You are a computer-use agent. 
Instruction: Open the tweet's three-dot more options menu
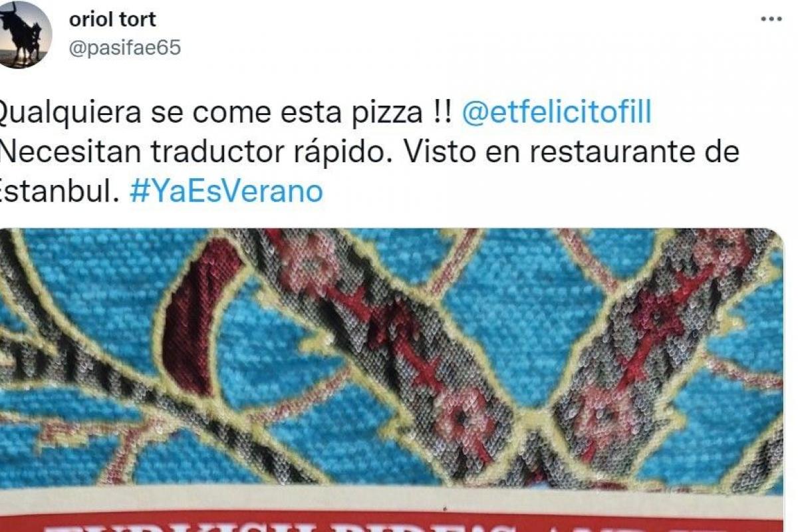coord(771,20)
